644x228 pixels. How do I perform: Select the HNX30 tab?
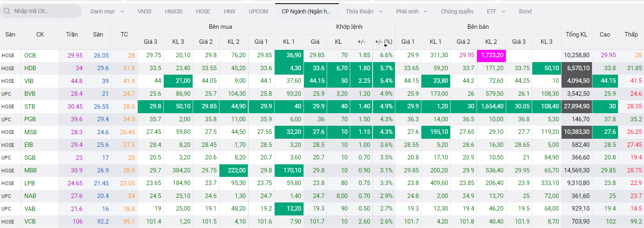point(173,11)
